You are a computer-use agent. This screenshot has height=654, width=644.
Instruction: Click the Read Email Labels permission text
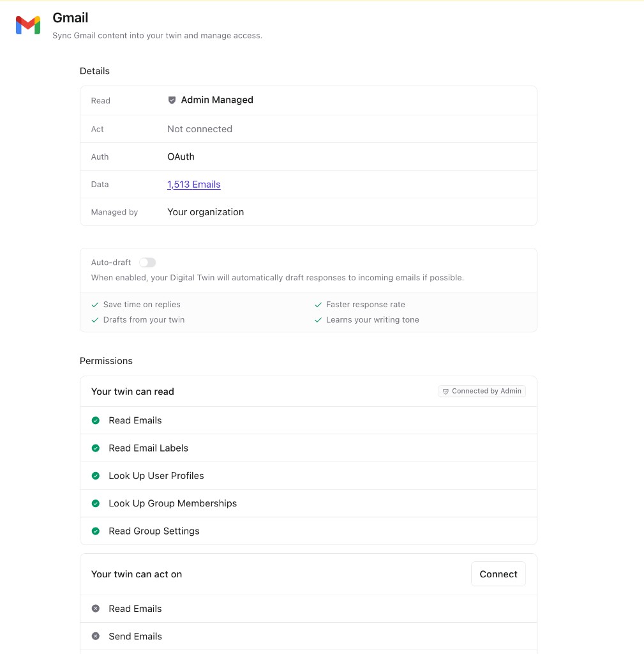pyautogui.click(x=148, y=448)
